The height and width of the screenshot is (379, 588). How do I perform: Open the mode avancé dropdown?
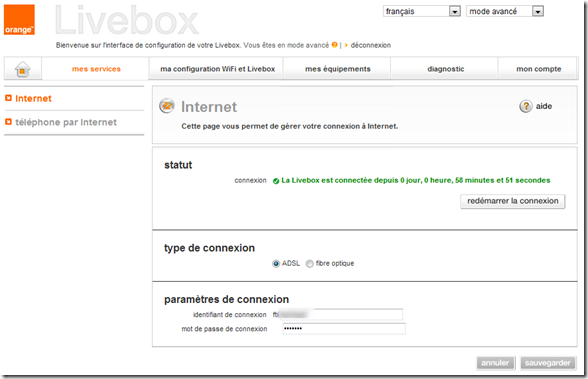click(x=505, y=11)
